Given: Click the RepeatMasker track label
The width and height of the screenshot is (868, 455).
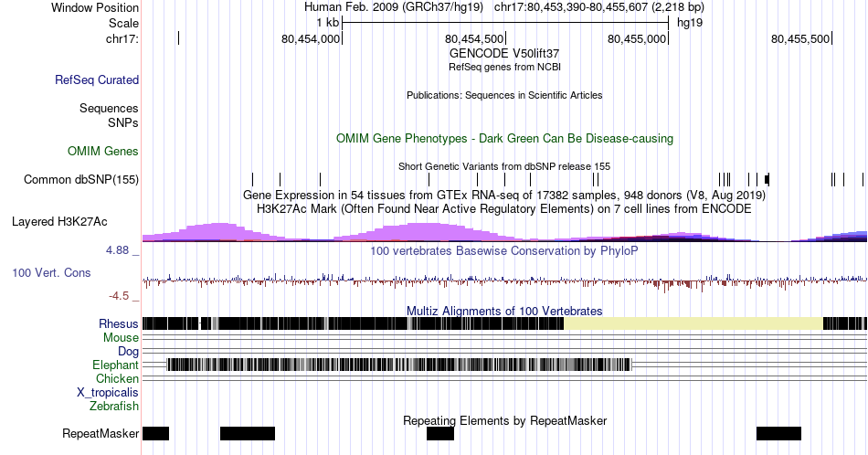Looking at the screenshot, I should point(101,433).
